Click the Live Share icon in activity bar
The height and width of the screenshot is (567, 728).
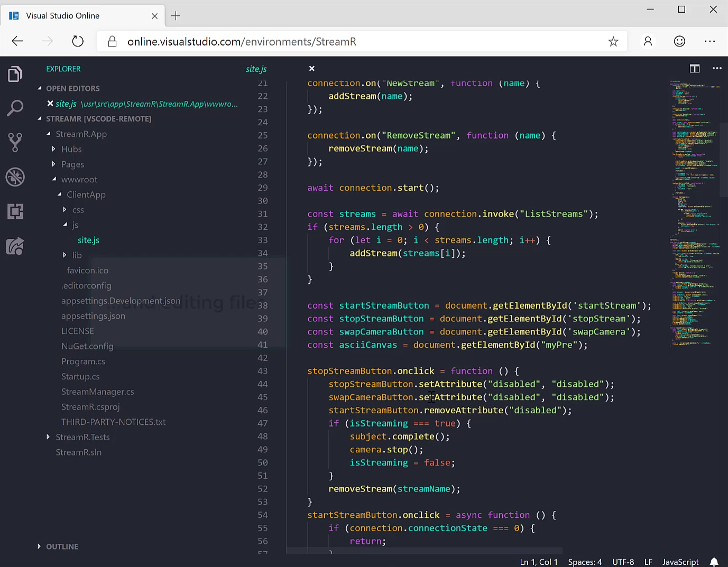15,246
